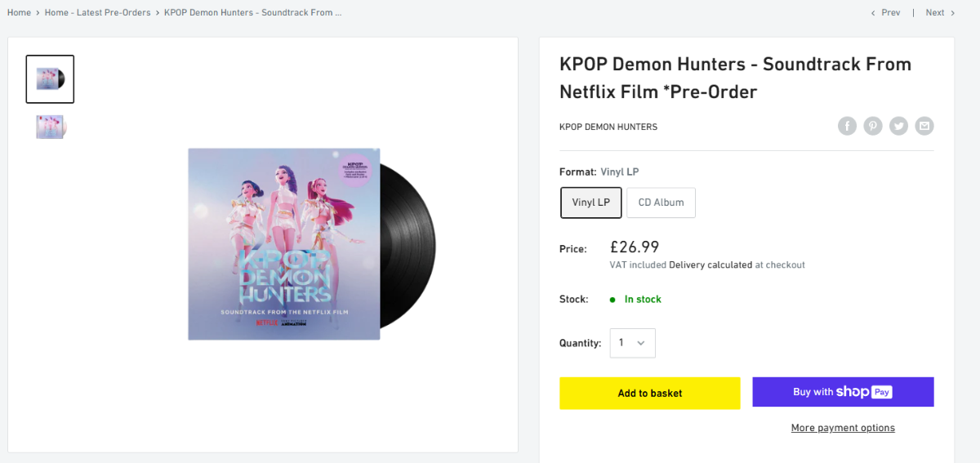Open More payment options link
The image size is (980, 463).
(x=843, y=428)
